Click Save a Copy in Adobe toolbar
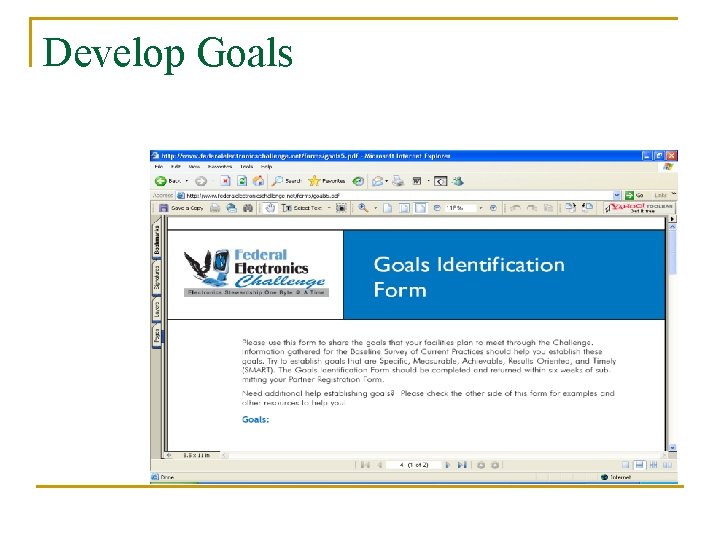Screen dimensions: 720x540 tap(181, 208)
